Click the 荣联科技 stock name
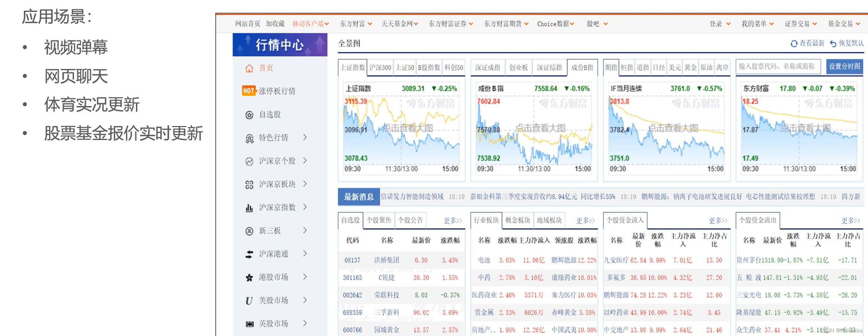Image resolution: width=868 pixels, height=336 pixels. point(387,295)
